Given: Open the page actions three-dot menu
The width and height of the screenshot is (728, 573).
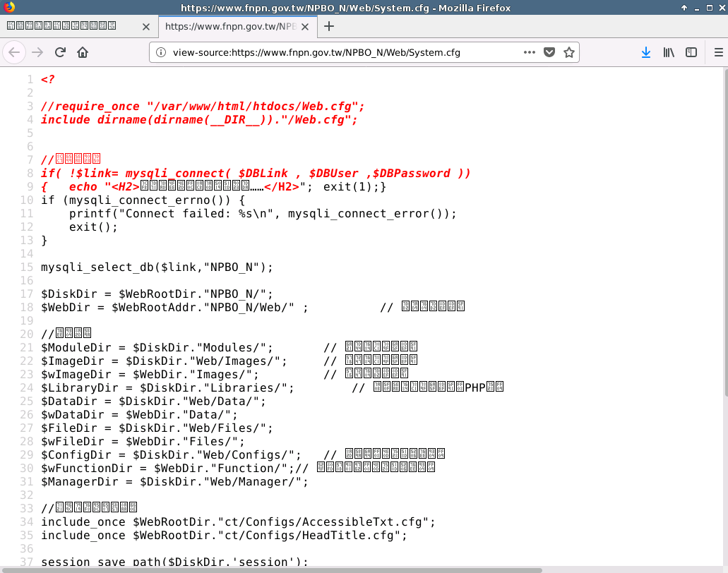Looking at the screenshot, I should pos(530,52).
